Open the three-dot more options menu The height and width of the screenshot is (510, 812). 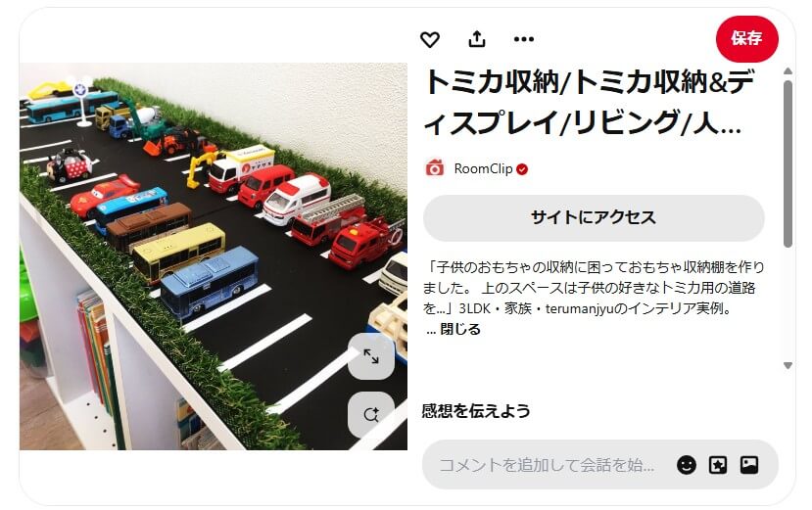(x=524, y=39)
